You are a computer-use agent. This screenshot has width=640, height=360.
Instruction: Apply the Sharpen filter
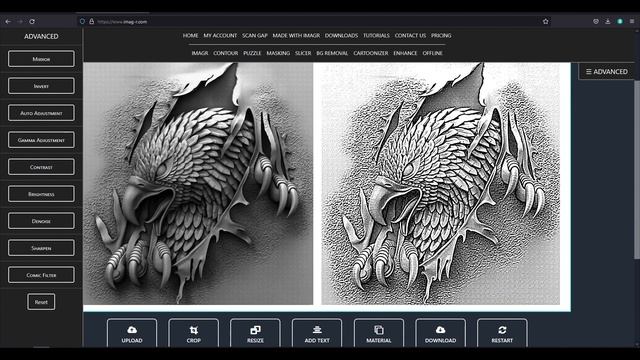click(x=41, y=248)
